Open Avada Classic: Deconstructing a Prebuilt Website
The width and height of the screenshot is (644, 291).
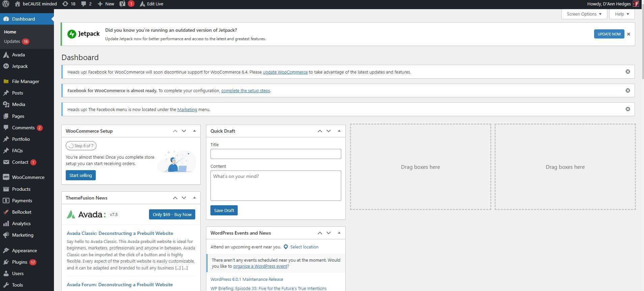point(120,233)
